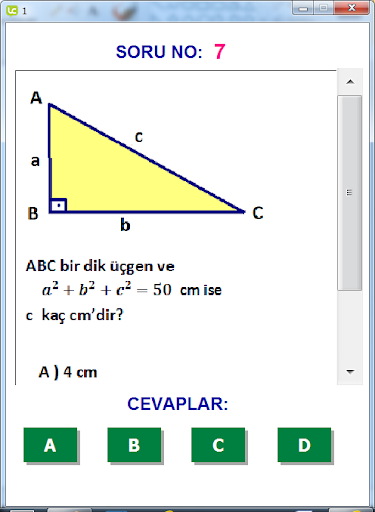The width and height of the screenshot is (375, 512).
Task: Maximize the quiz window
Action: (x=323, y=8)
